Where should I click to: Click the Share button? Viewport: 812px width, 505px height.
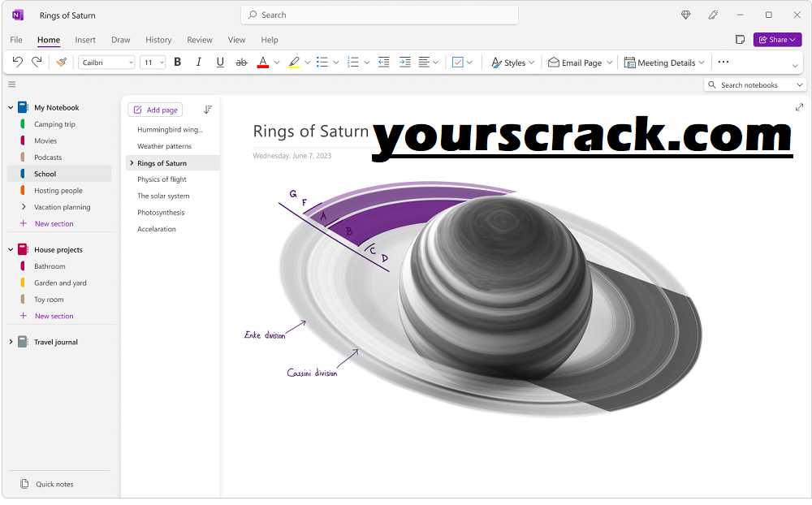(777, 39)
